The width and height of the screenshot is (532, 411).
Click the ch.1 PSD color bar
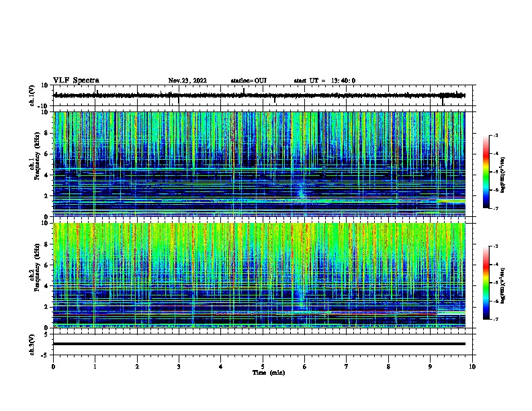point(486,172)
